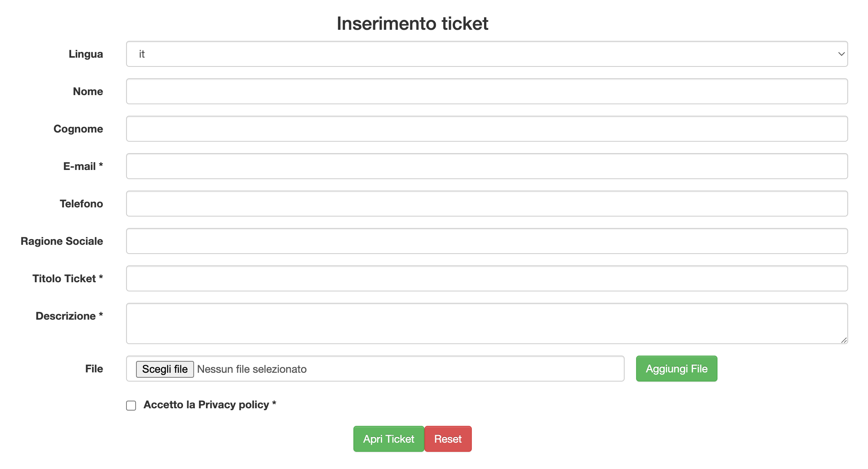868x469 pixels.
Task: Open the Lingua language dropdown
Action: 487,54
